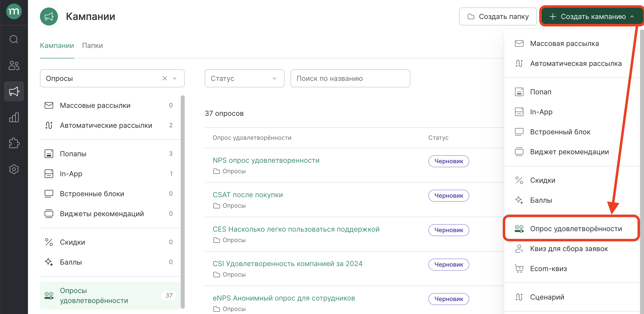Choose Автоматическая рассылка from the create menu
The image size is (644, 314).
pyautogui.click(x=572, y=63)
